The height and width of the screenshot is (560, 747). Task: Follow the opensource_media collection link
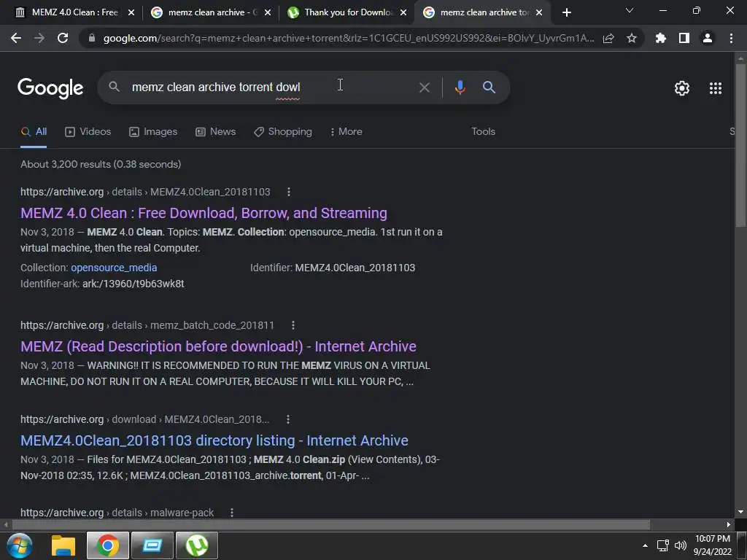pos(114,268)
